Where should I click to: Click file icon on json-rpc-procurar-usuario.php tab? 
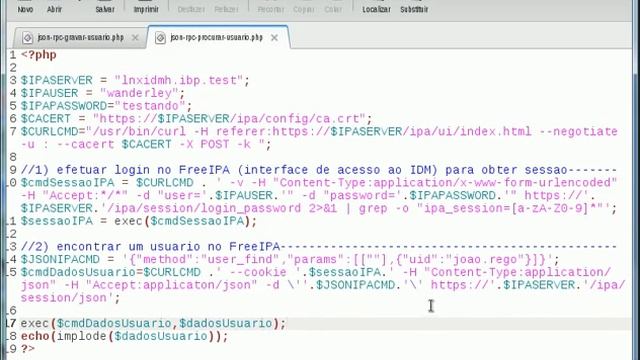(160, 38)
